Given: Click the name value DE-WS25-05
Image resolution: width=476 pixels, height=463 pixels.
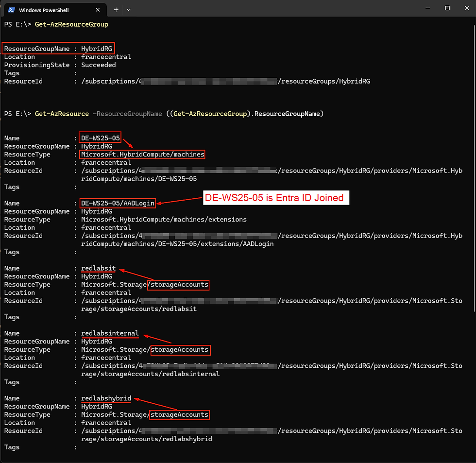Looking at the screenshot, I should [100, 138].
